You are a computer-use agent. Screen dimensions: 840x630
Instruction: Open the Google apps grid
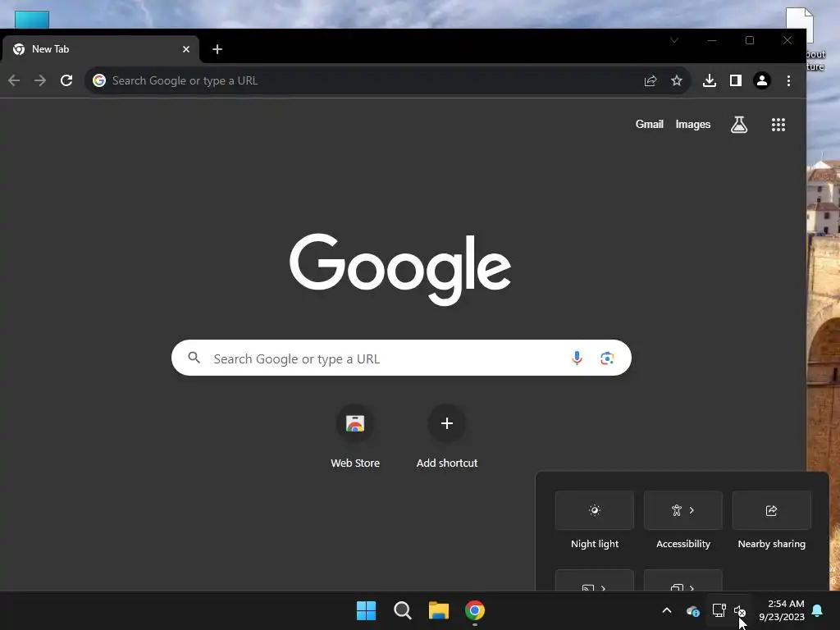778,125
